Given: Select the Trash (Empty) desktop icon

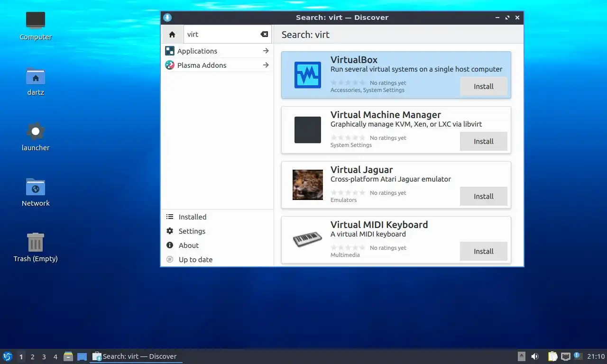Looking at the screenshot, I should coord(36,242).
